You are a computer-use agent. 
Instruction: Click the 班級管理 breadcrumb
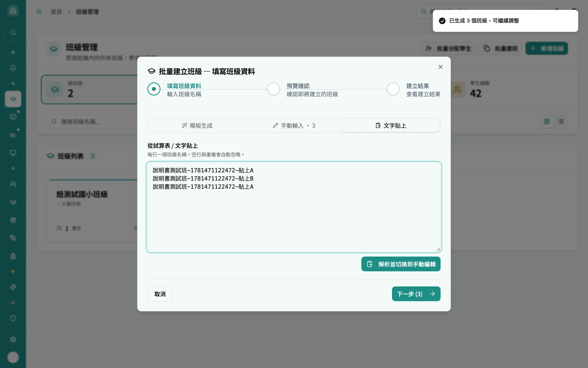(87, 12)
